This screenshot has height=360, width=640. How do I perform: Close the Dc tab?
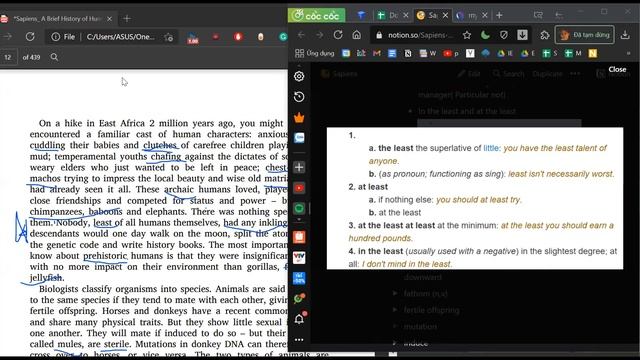pos(406,16)
